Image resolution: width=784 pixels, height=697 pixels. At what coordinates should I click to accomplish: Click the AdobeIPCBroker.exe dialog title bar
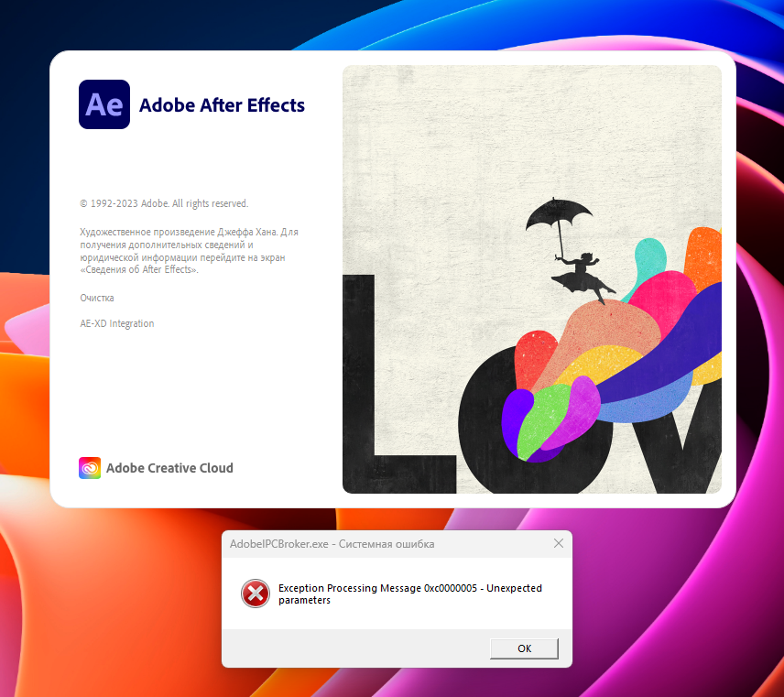pos(366,543)
